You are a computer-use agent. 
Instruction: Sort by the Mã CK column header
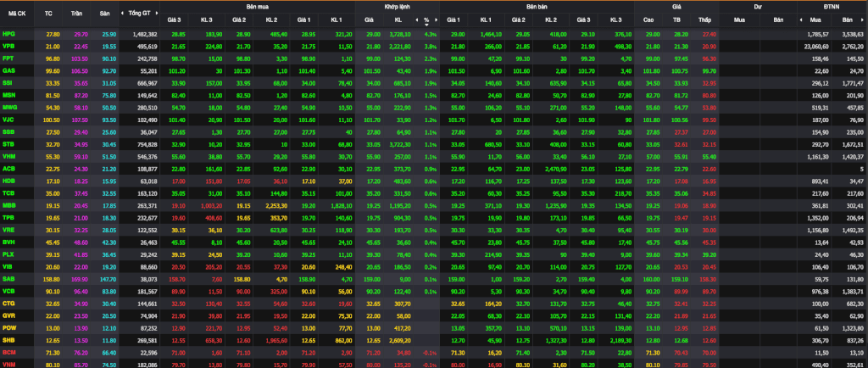pyautogui.click(x=17, y=13)
